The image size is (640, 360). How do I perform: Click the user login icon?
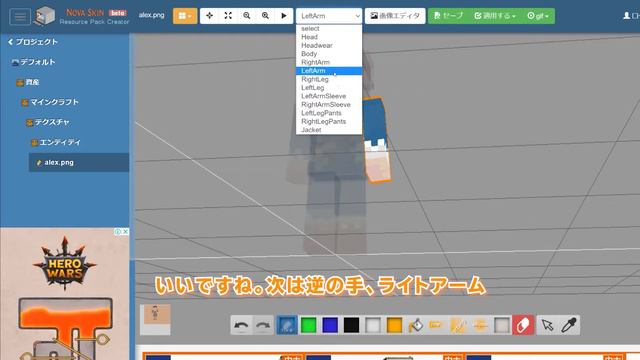[627, 16]
